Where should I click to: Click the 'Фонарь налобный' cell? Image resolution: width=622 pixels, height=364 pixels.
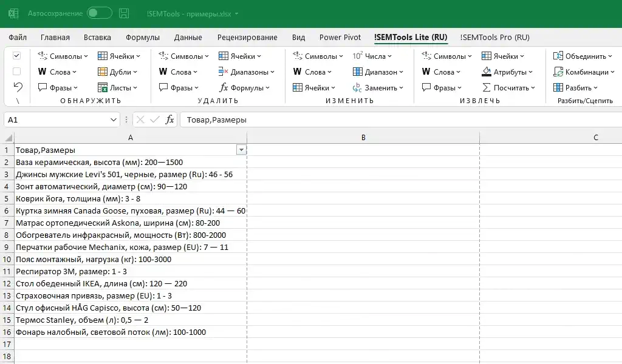click(131, 332)
